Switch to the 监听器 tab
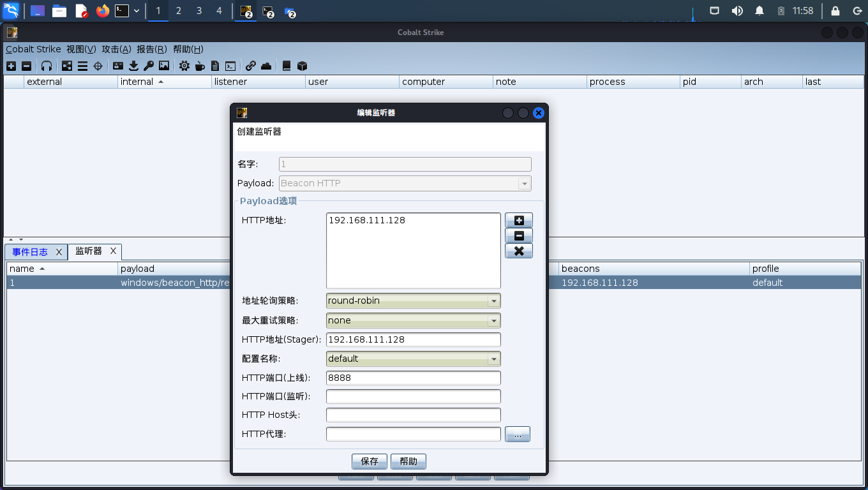The image size is (868, 490). [x=89, y=251]
